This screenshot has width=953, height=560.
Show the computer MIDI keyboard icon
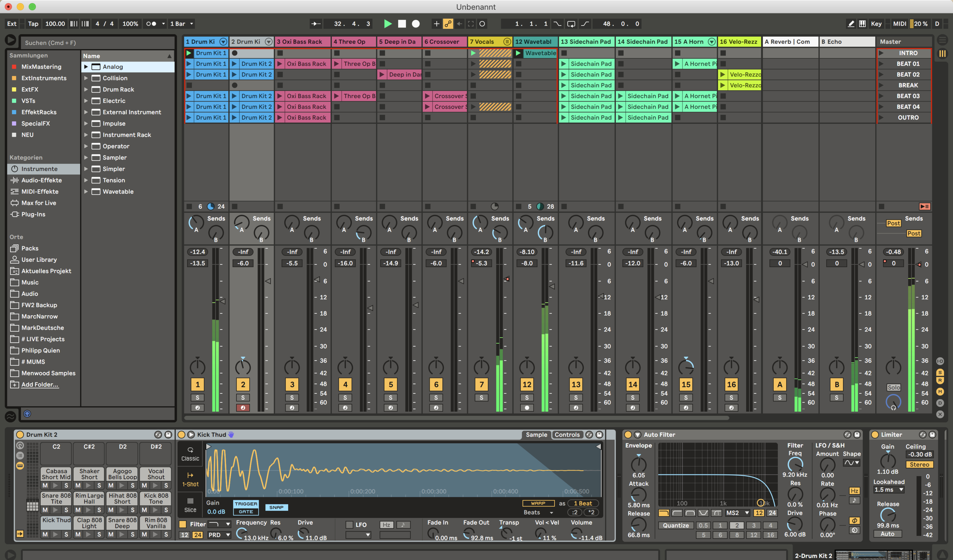coord(862,24)
